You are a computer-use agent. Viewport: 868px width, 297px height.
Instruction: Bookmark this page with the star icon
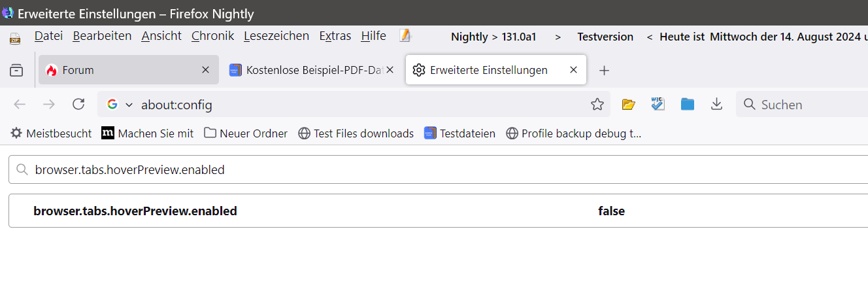click(x=597, y=105)
